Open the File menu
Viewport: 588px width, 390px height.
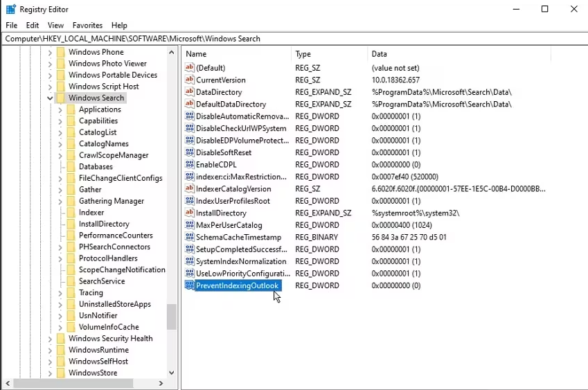(12, 25)
